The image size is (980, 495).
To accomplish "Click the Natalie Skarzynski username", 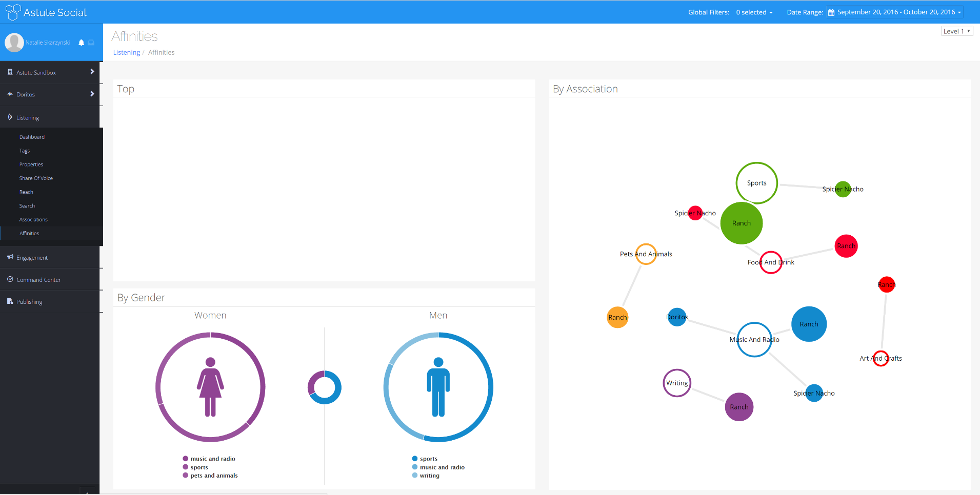I will pos(48,43).
